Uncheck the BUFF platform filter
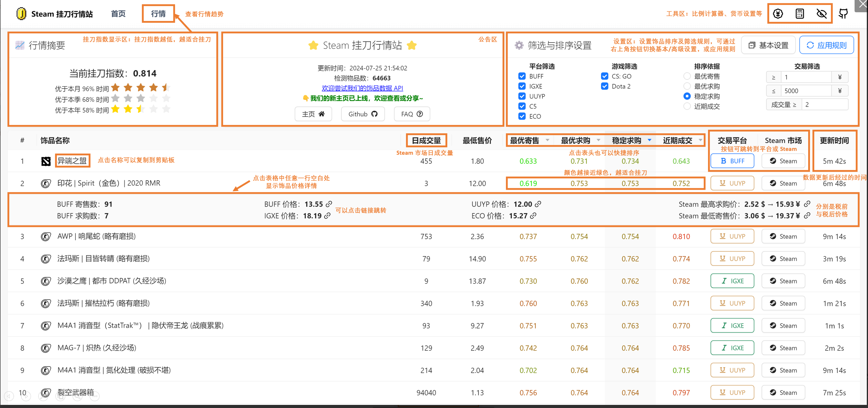868x408 pixels. click(522, 76)
